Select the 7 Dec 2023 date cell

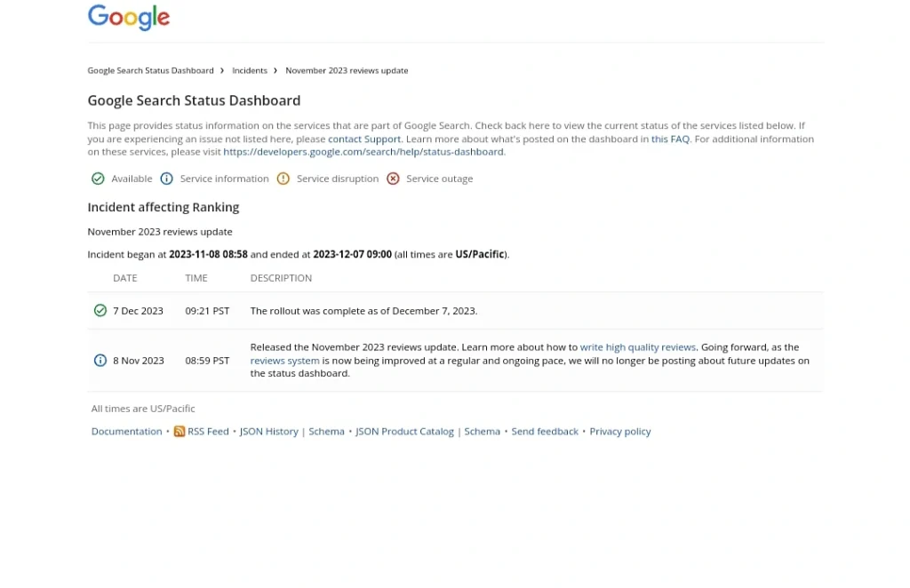pos(138,310)
